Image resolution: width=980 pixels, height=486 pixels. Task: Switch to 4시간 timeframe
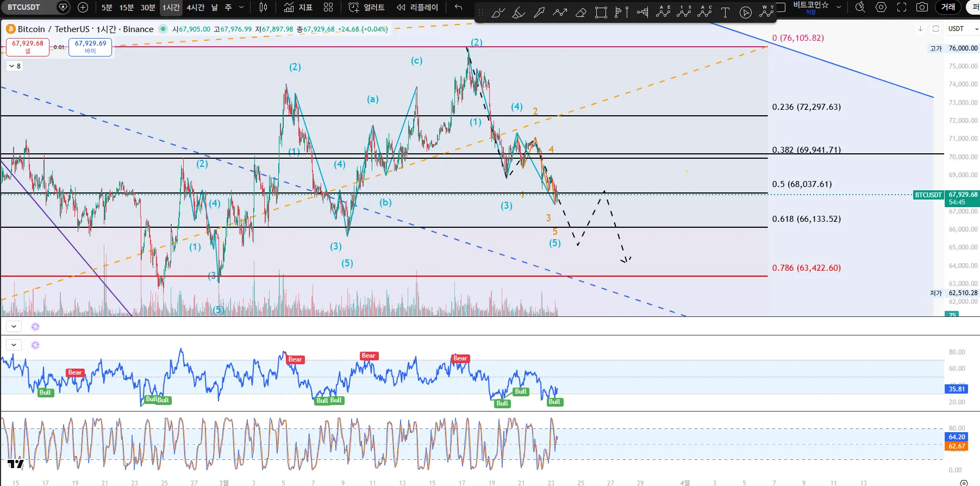195,7
